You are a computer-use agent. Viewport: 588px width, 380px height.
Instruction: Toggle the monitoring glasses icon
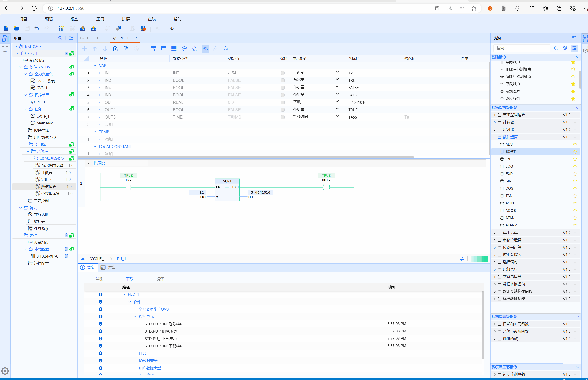[x=205, y=49]
